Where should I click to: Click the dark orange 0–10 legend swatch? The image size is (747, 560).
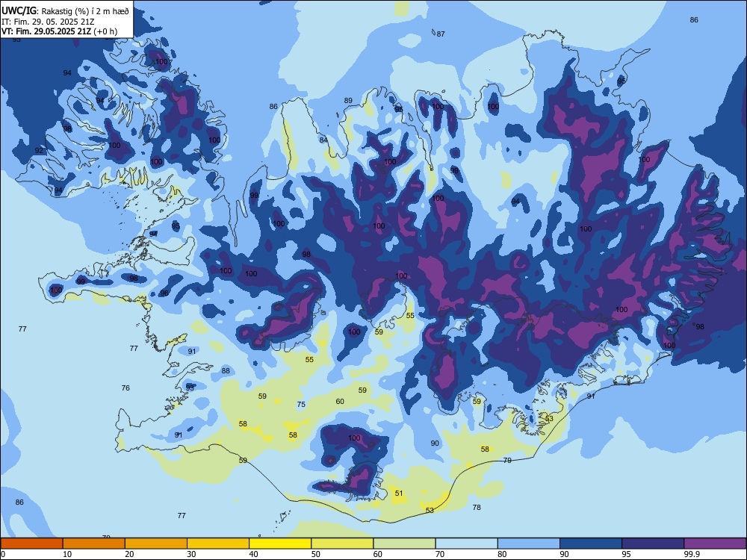point(31,544)
